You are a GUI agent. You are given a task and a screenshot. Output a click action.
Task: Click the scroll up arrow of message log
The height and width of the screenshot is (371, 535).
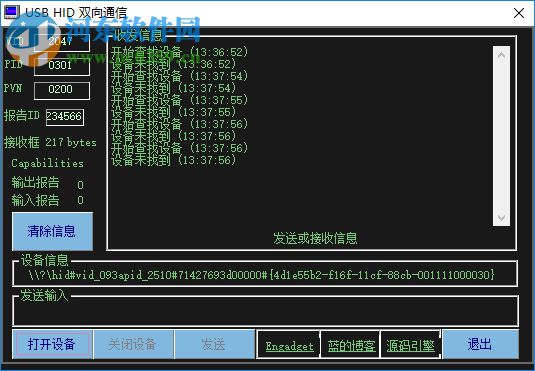(501, 55)
